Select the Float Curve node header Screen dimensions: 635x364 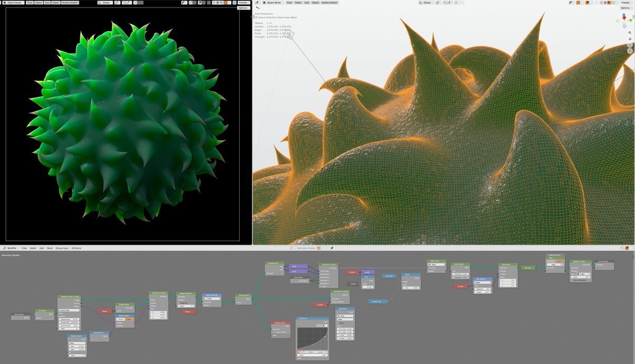click(x=312, y=319)
